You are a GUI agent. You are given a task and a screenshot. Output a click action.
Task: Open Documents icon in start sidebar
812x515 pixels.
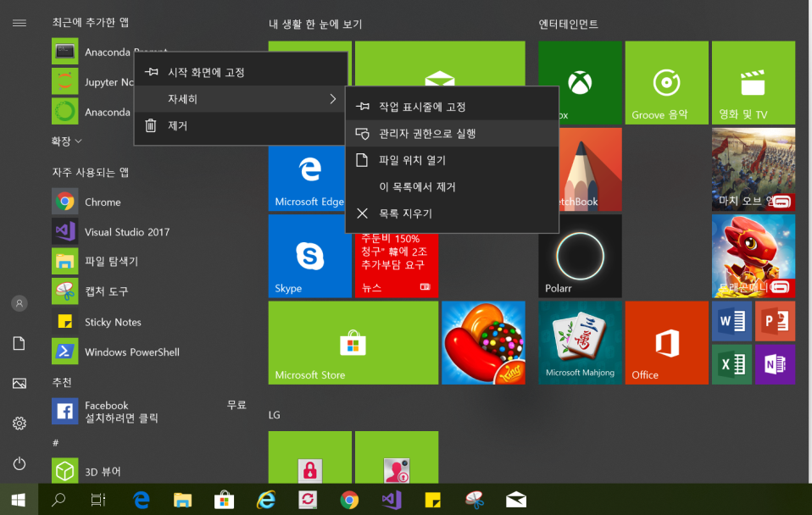[x=19, y=343]
